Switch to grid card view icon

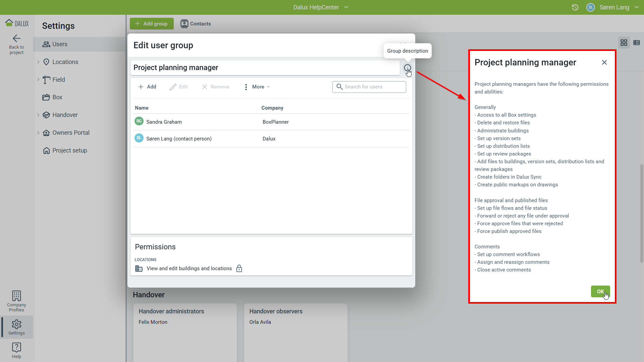(624, 43)
